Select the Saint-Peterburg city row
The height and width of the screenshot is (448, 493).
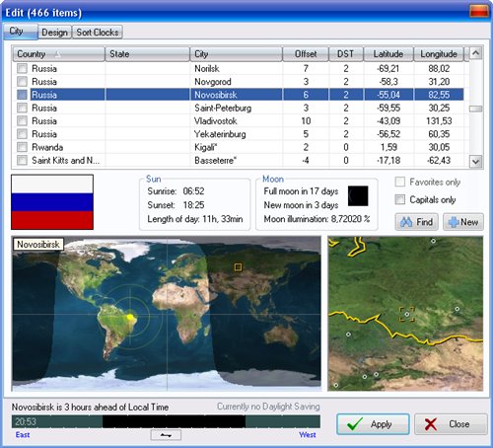pos(239,108)
